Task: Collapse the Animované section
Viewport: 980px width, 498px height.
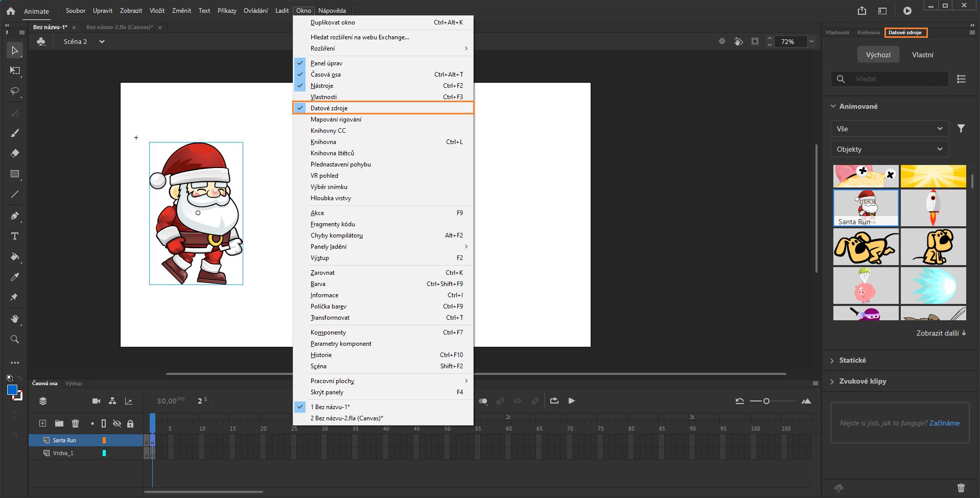Action: [833, 106]
